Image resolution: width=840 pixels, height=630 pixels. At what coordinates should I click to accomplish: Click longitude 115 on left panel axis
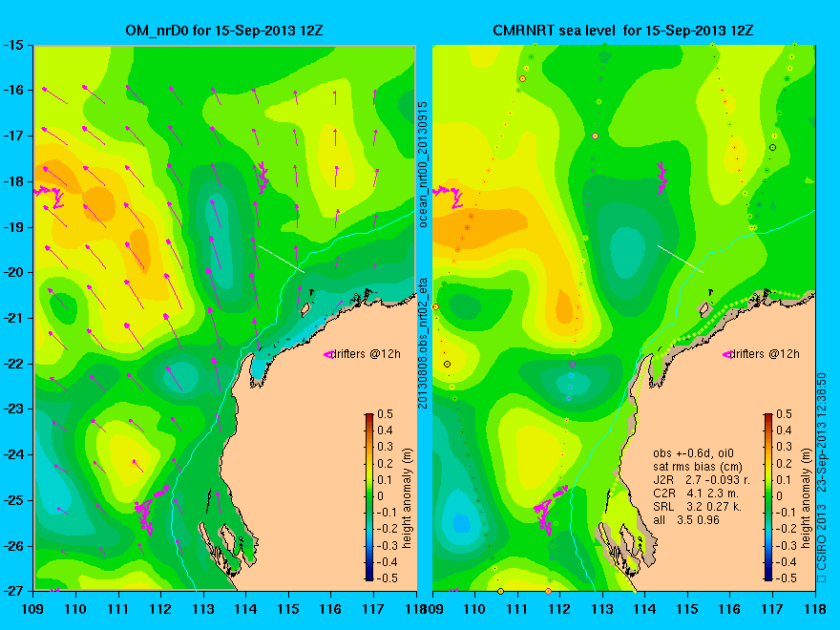pyautogui.click(x=288, y=609)
